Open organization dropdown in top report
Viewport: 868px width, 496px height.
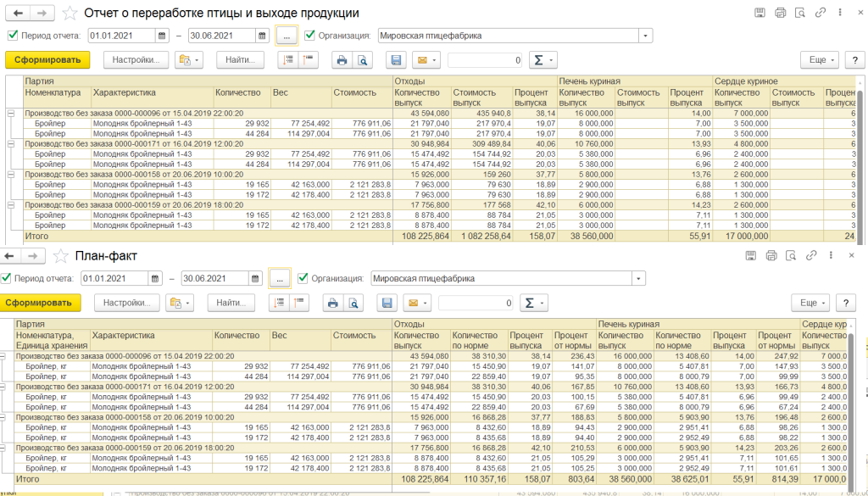point(646,36)
